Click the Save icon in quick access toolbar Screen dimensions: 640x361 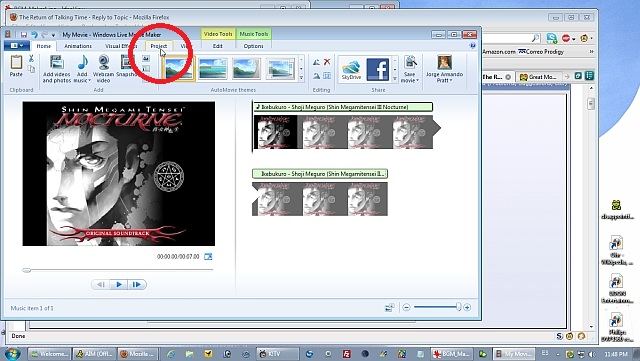coord(24,35)
